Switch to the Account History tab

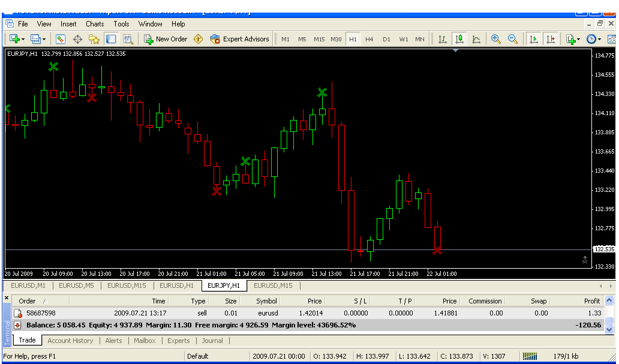tap(70, 341)
